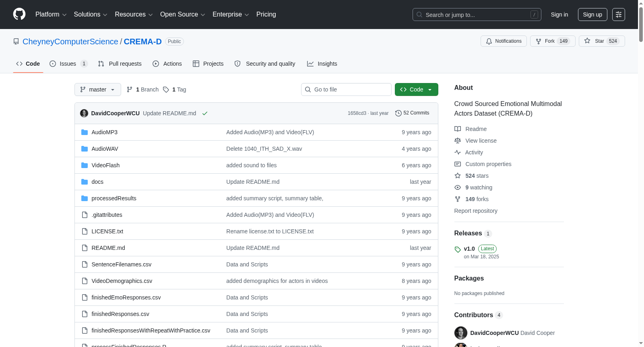Click the Sign up button
Viewport: 644px width, 347px height.
[592, 15]
